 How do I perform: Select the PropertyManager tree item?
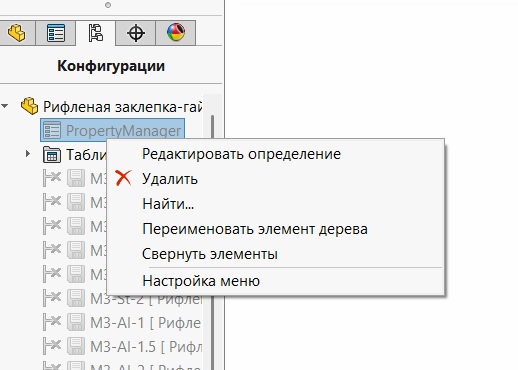pos(112,130)
